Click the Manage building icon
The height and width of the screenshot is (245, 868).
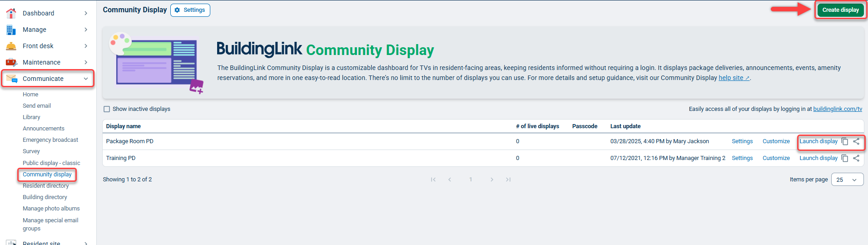(11, 30)
